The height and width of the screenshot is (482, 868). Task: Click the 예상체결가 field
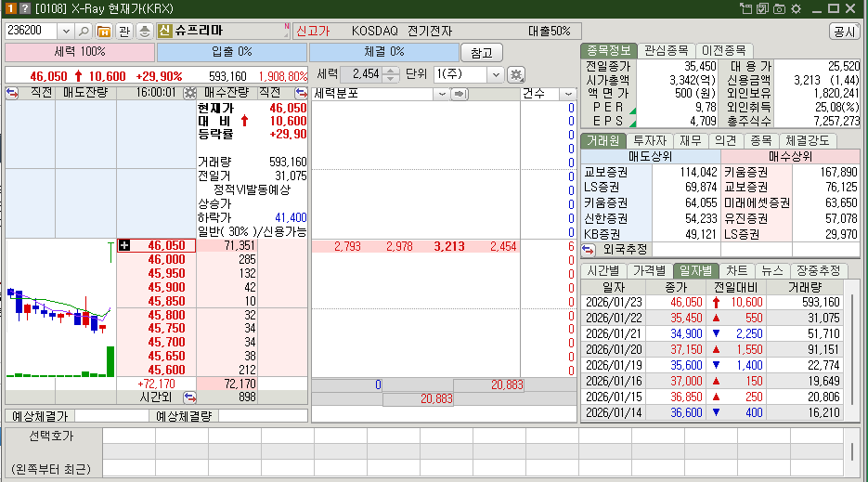coord(111,415)
